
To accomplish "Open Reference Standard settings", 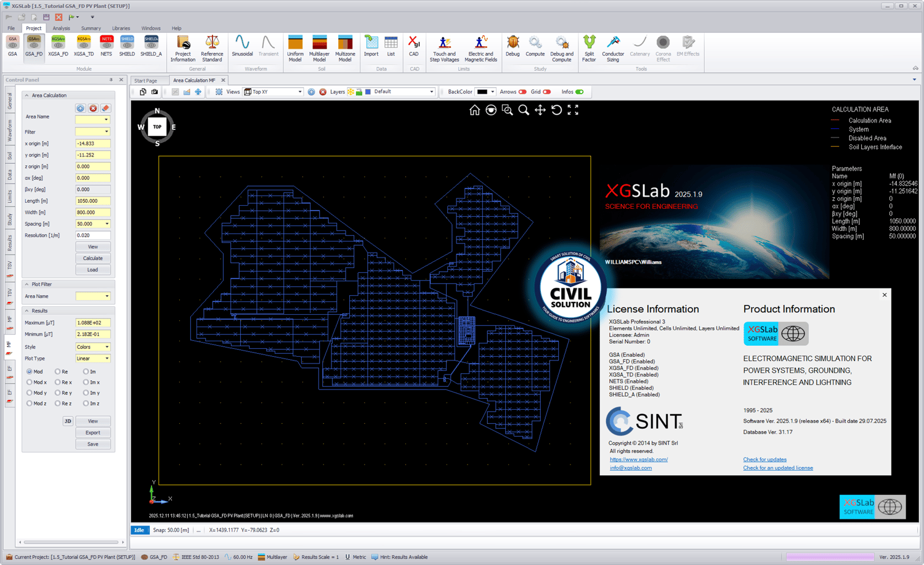I will (x=212, y=49).
